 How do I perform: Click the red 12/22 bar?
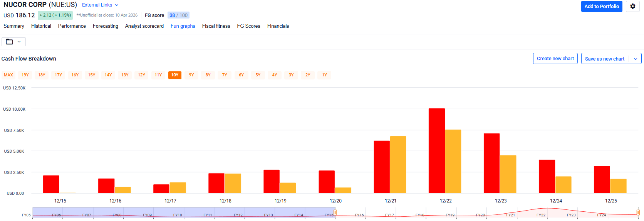pyautogui.click(x=436, y=150)
